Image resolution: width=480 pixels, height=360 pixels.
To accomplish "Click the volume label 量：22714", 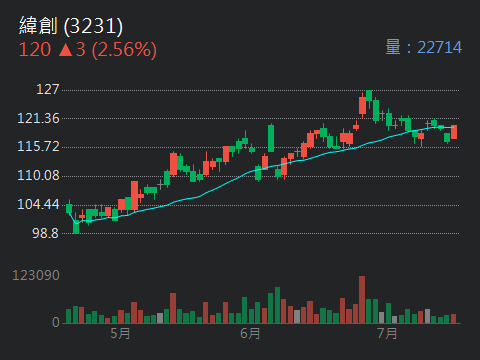I will click(424, 47).
